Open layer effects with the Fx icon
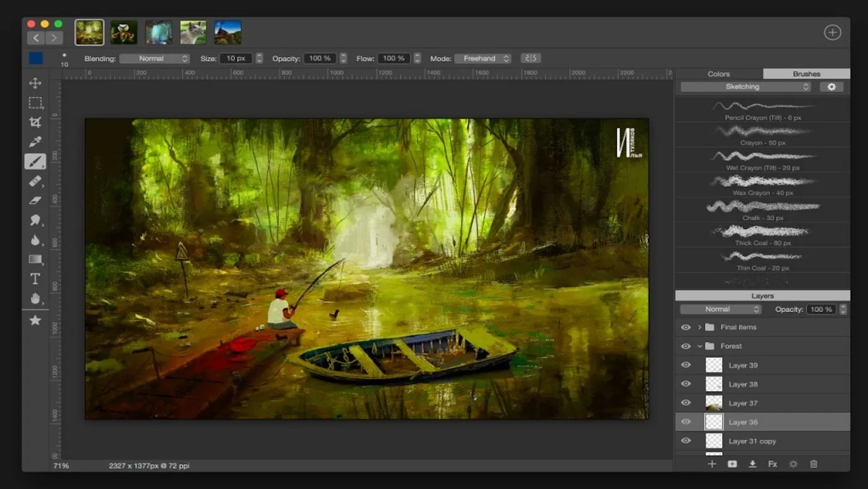 click(773, 464)
